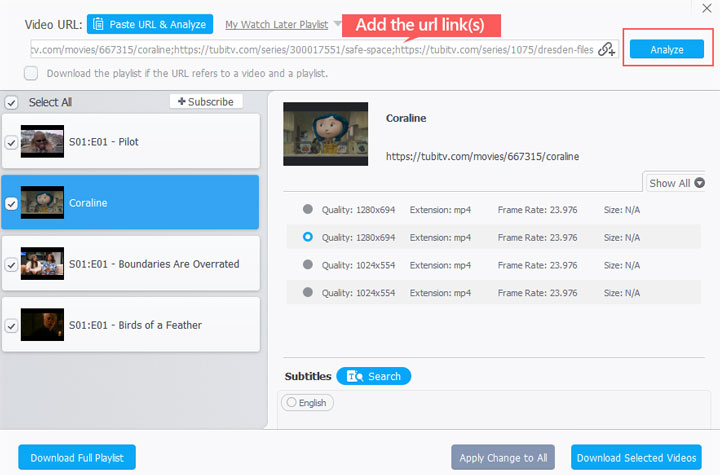Select the Coraline title in the video list

pyautogui.click(x=88, y=203)
